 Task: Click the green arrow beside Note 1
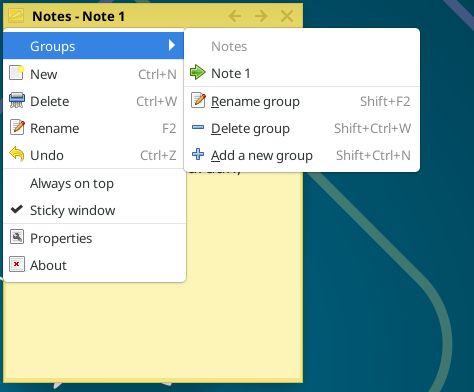[198, 72]
